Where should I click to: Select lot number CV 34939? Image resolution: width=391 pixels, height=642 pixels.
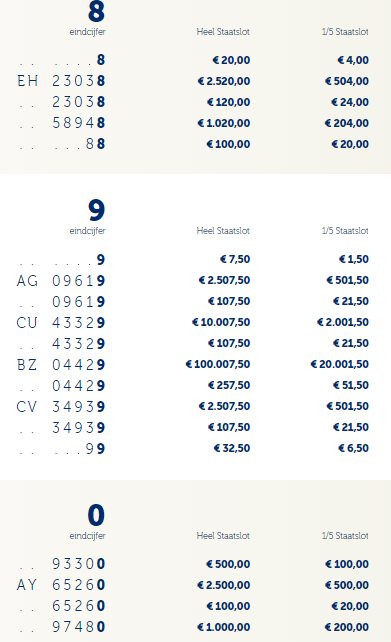click(61, 407)
